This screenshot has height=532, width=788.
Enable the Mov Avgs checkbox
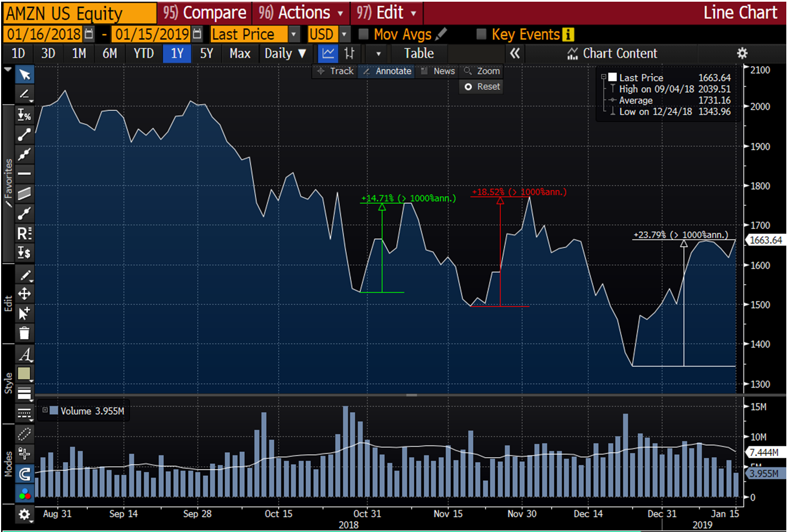(364, 34)
